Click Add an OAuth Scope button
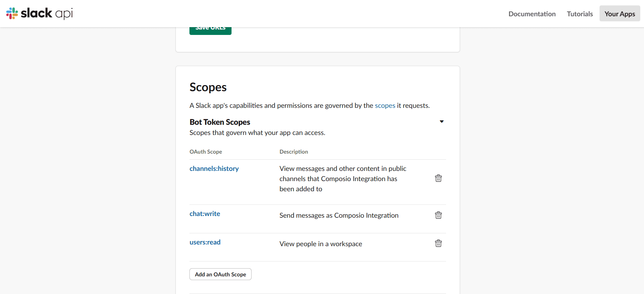The image size is (644, 294). (220, 274)
